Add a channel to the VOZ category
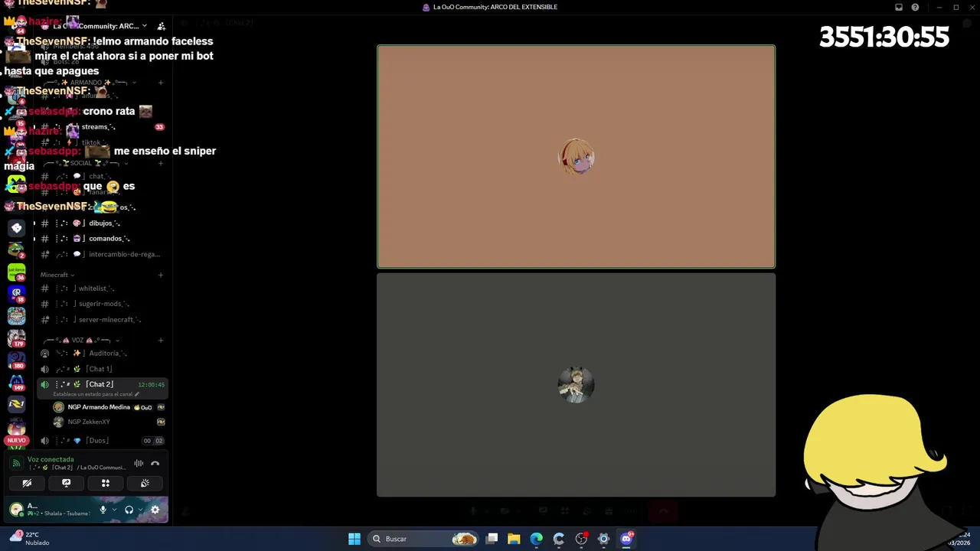This screenshot has width=980, height=551. coord(160,340)
